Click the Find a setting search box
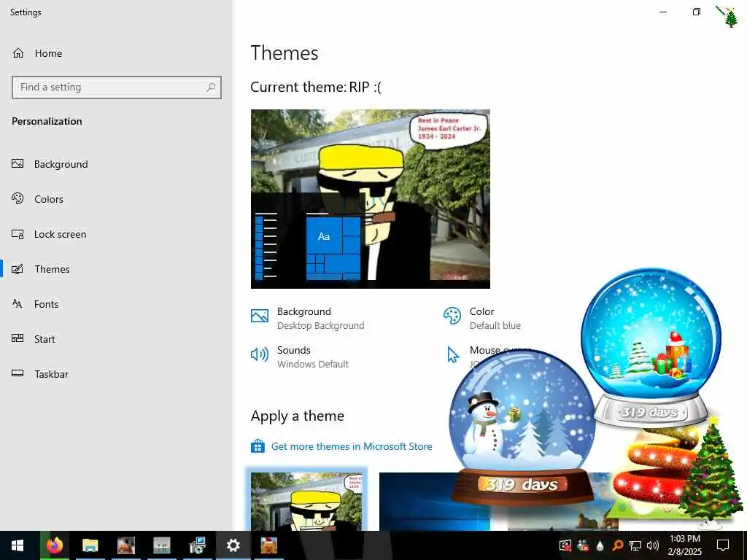This screenshot has height=560, width=747. [x=117, y=87]
